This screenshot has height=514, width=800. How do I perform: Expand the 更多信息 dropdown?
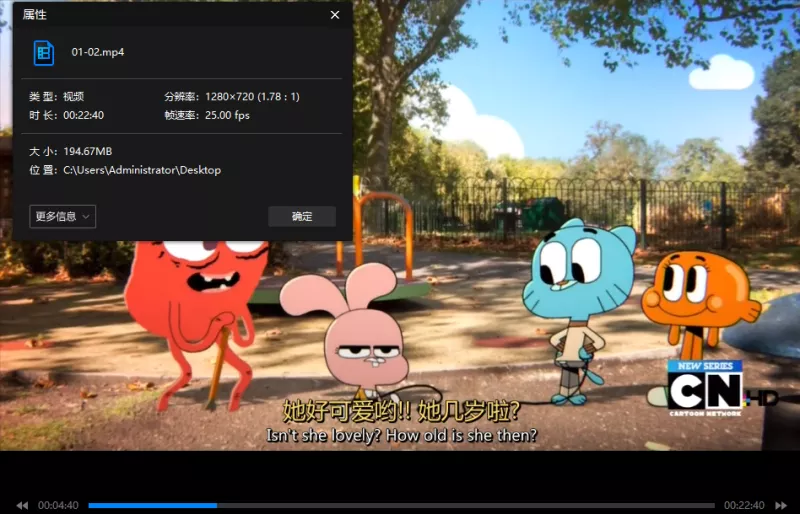point(63,217)
